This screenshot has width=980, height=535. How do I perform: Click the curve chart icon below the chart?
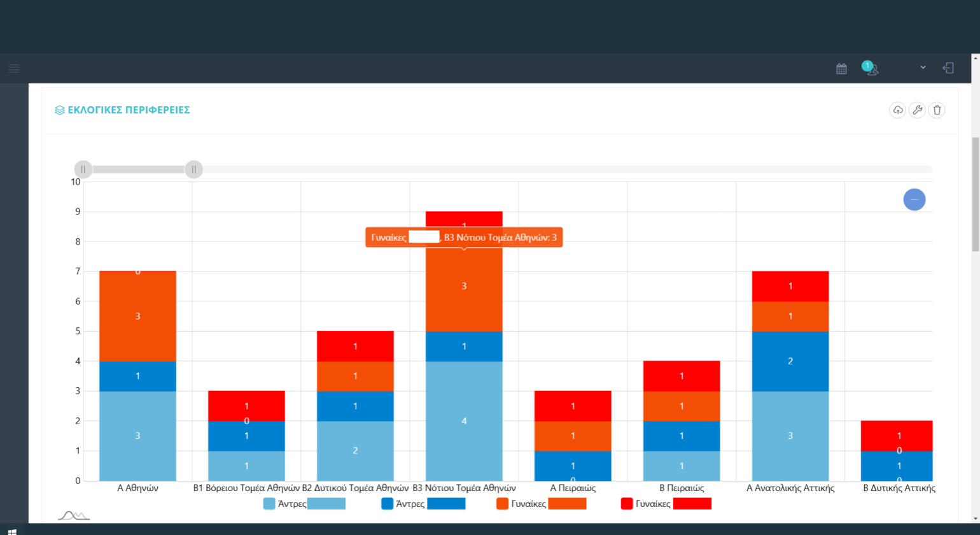pos(74,515)
